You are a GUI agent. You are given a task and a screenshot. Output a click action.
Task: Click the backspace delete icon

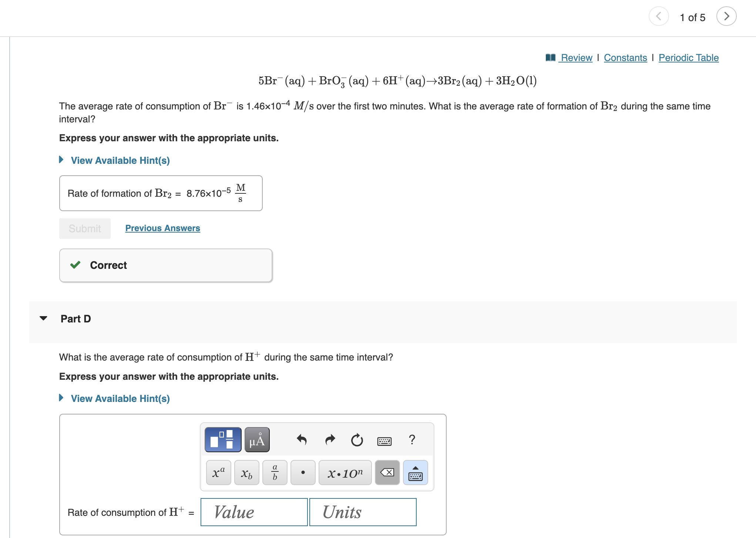387,473
